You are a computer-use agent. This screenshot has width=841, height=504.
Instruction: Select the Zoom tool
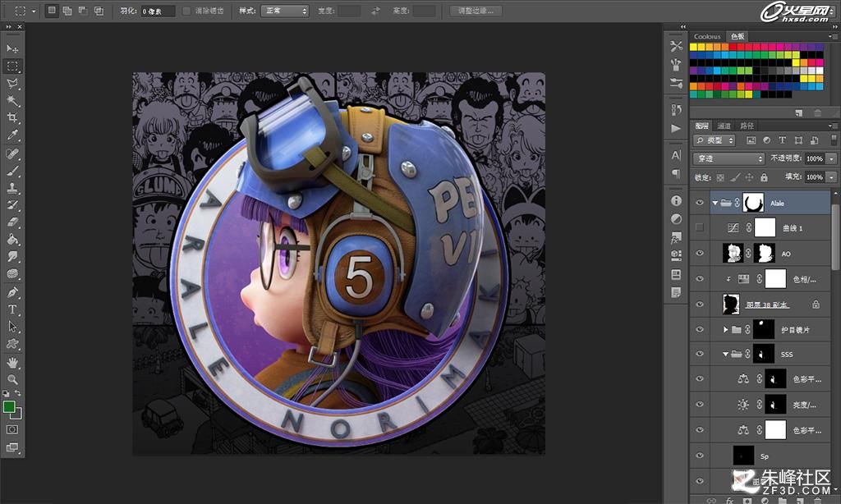point(11,379)
